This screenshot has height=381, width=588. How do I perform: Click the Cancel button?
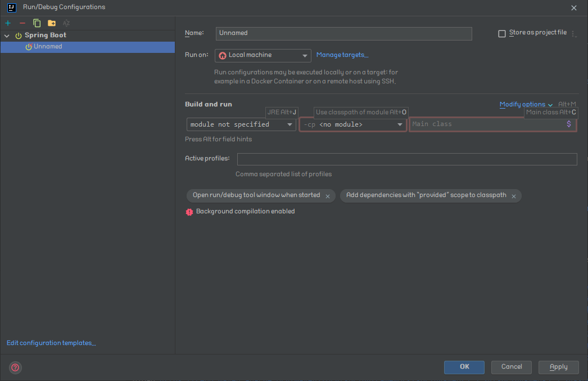point(511,367)
